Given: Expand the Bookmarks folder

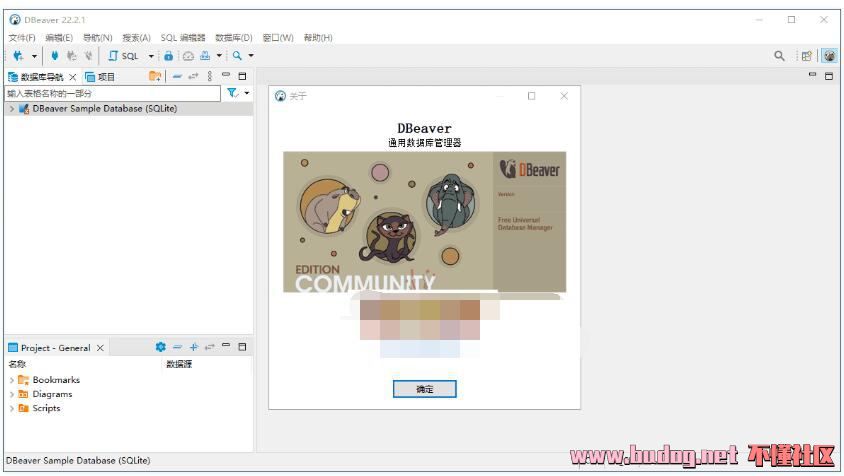Looking at the screenshot, I should (x=11, y=380).
